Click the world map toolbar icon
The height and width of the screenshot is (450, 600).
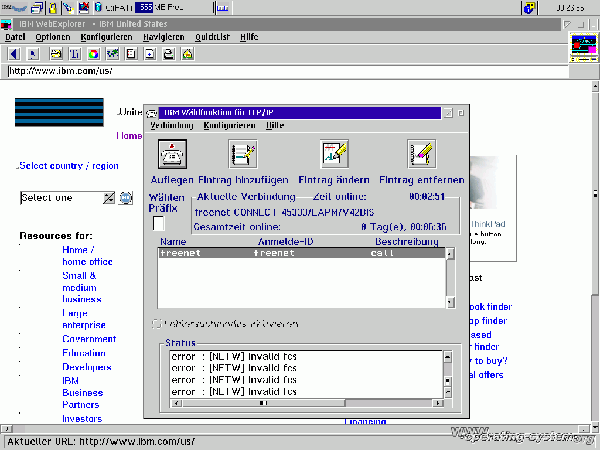tap(112, 54)
